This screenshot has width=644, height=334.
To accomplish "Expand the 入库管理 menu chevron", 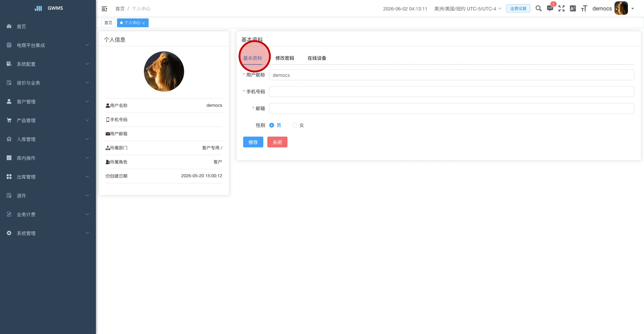I will click(87, 139).
